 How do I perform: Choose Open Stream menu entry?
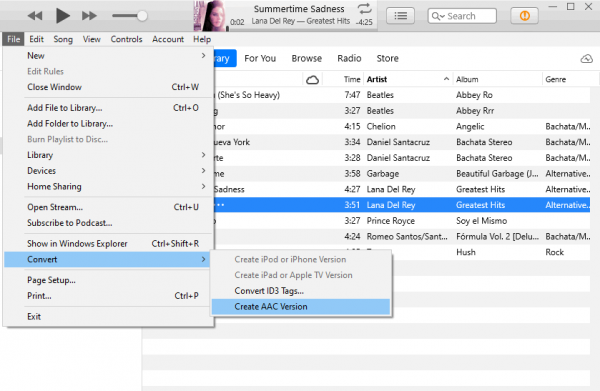click(x=108, y=207)
